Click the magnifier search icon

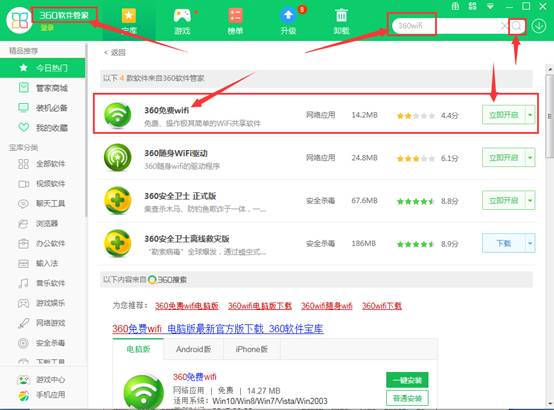(517, 26)
